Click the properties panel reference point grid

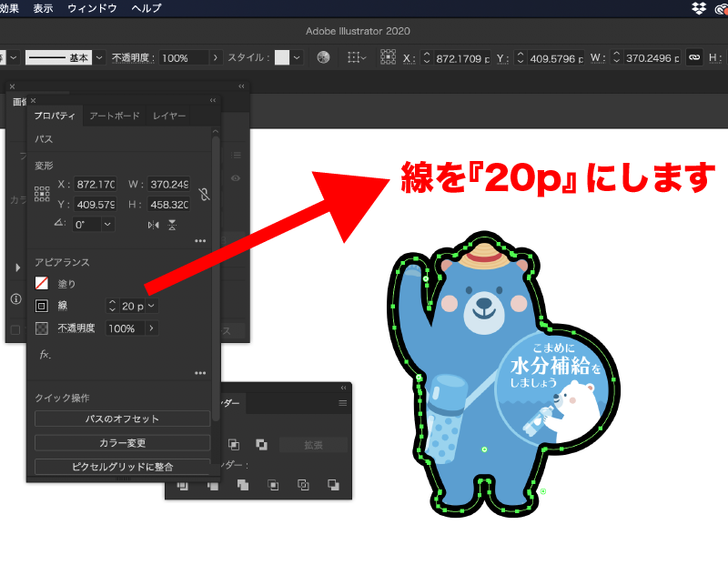pyautogui.click(x=42, y=194)
